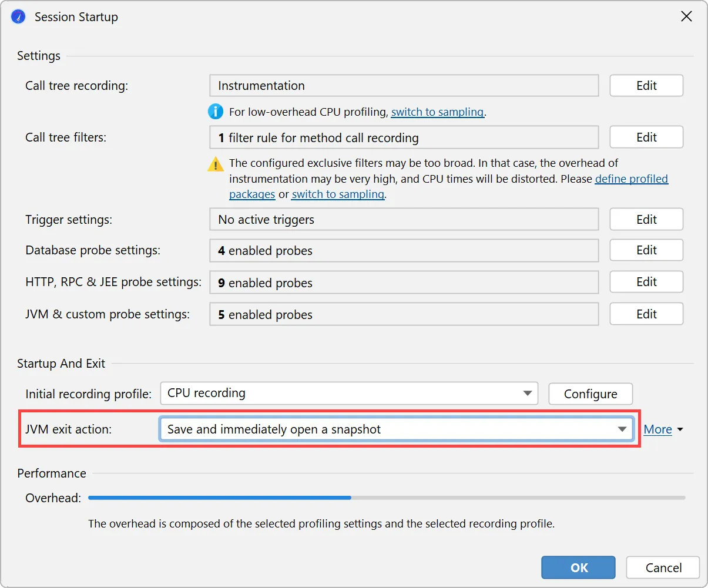Edit JVM & custom probe settings
Viewport: 708px width, 588px height.
pyautogui.click(x=646, y=314)
